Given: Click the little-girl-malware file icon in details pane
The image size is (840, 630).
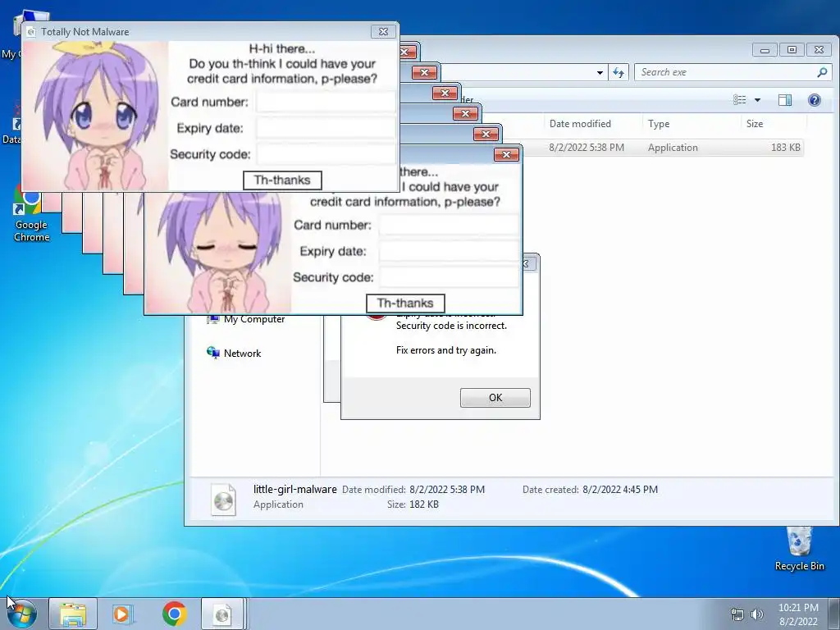Looking at the screenshot, I should 223,500.
